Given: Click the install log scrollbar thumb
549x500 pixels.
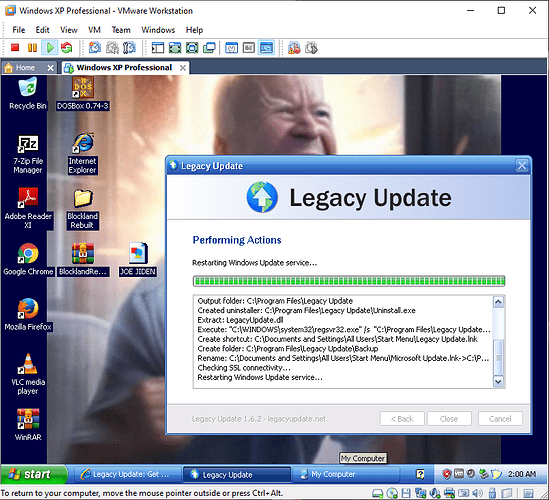Looking at the screenshot, I should 498,357.
